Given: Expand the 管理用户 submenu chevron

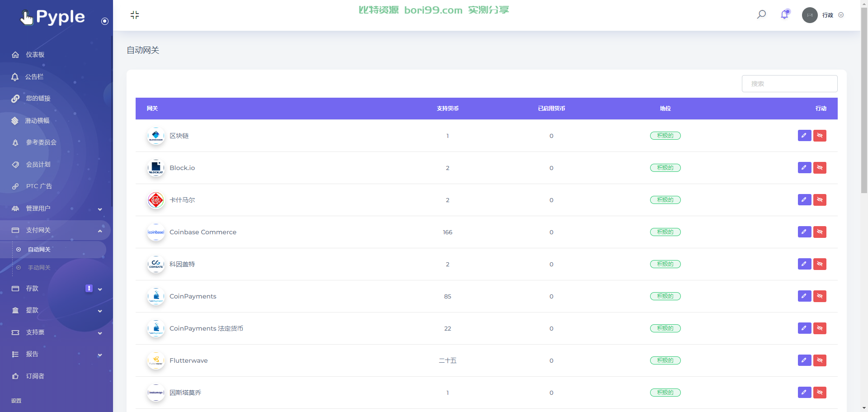Looking at the screenshot, I should point(100,209).
